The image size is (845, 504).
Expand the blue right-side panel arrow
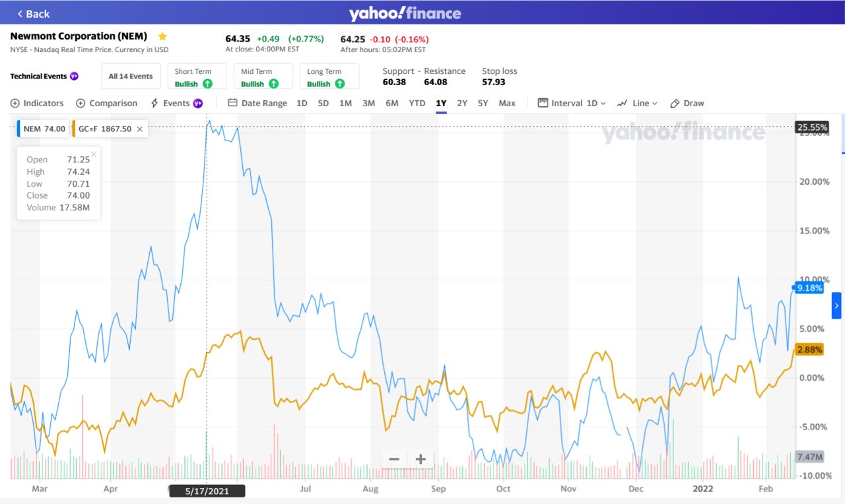836,305
